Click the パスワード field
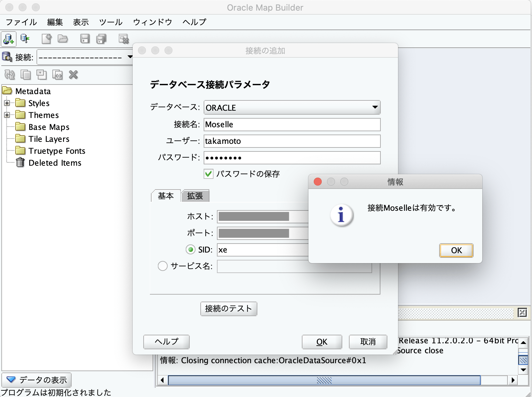The image size is (532, 397). tap(292, 158)
